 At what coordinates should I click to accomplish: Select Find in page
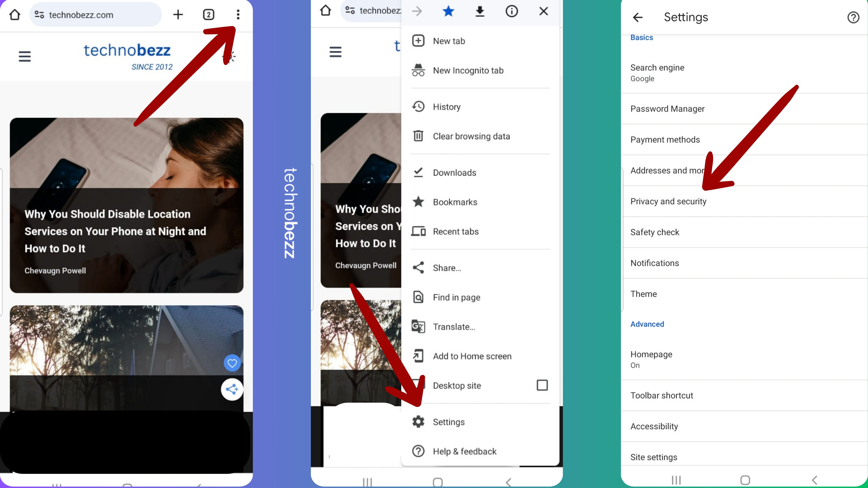480,297
